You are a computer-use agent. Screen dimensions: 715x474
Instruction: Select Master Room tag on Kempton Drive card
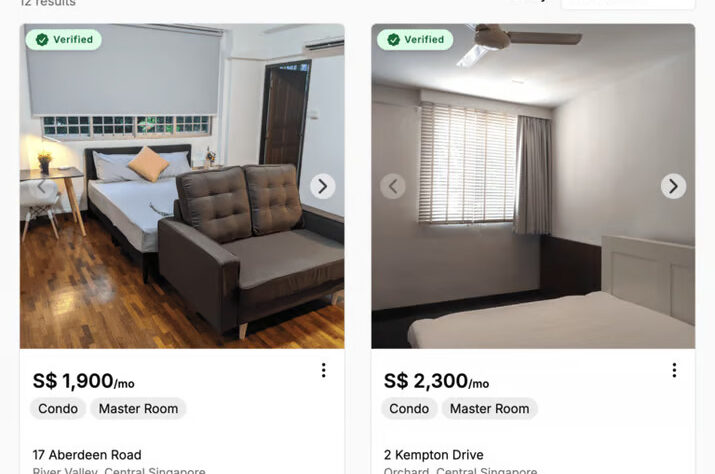(x=489, y=408)
